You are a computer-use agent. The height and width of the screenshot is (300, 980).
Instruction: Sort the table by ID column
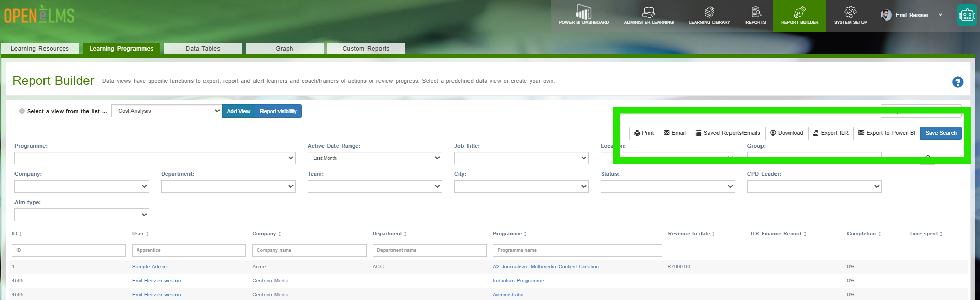(17, 234)
